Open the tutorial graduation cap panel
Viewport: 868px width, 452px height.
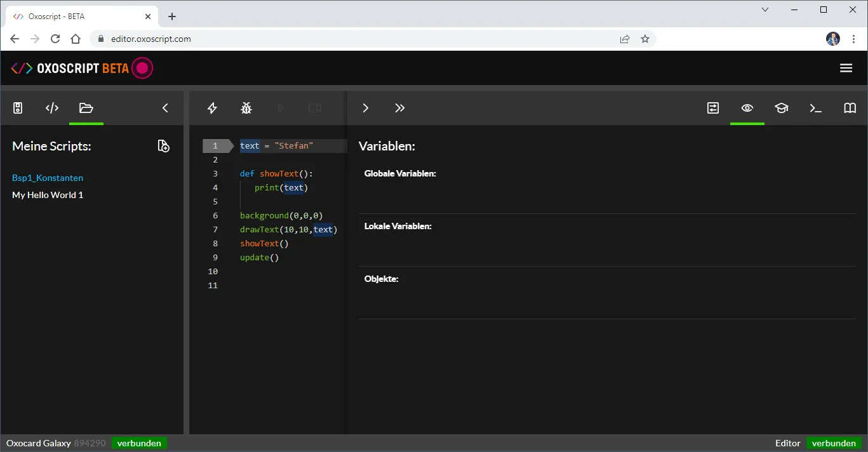pos(781,108)
